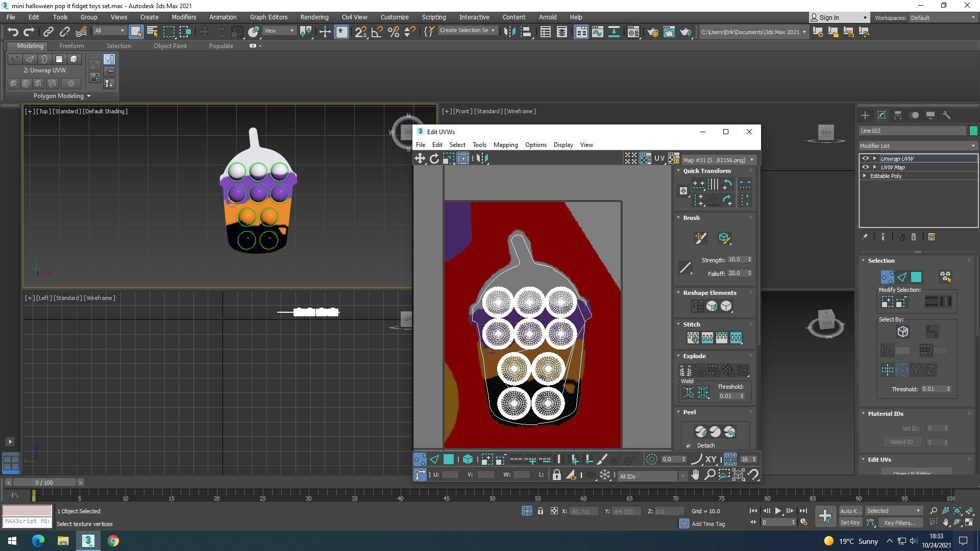Image resolution: width=980 pixels, height=551 pixels.
Task: Open the Modifier List dropdown
Action: click(x=918, y=146)
